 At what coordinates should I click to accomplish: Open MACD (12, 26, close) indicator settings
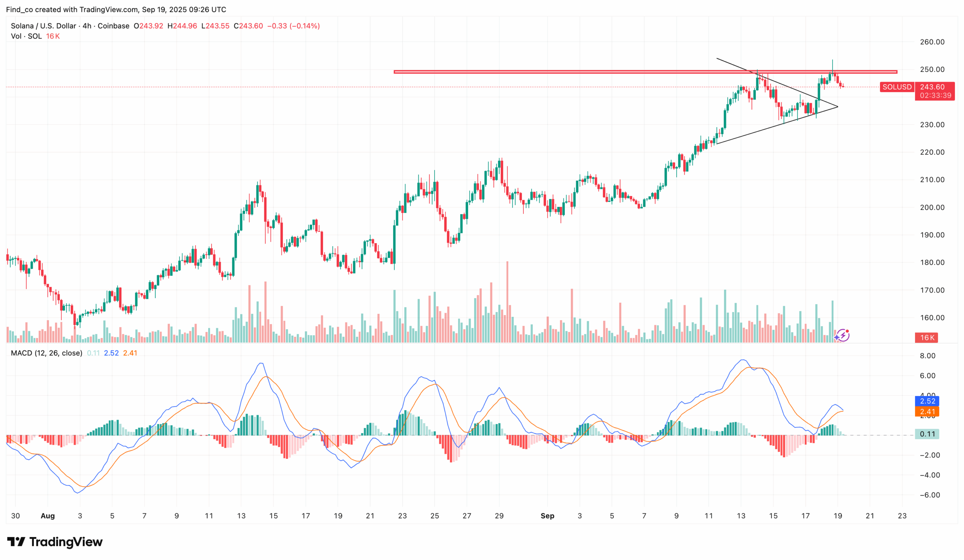(45, 353)
